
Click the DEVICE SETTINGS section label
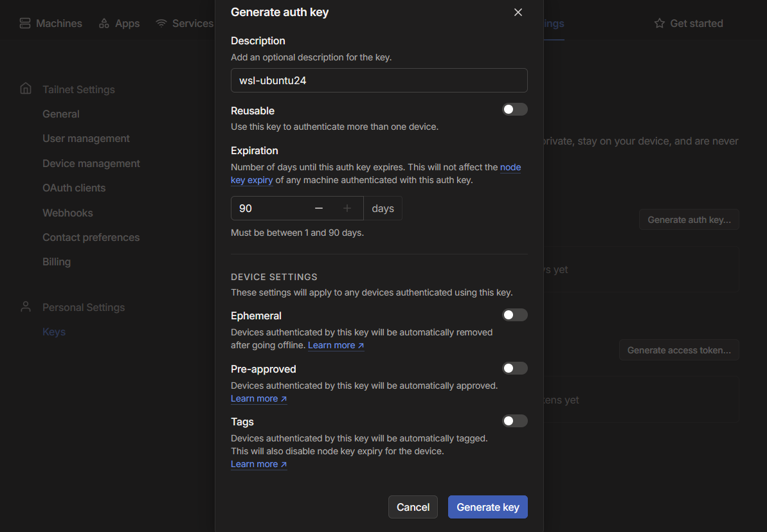[274, 277]
